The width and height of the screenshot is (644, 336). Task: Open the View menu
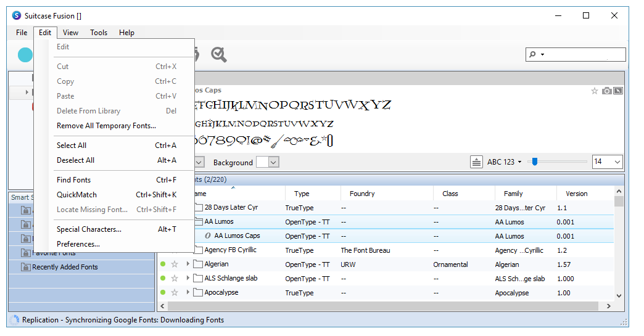71,33
